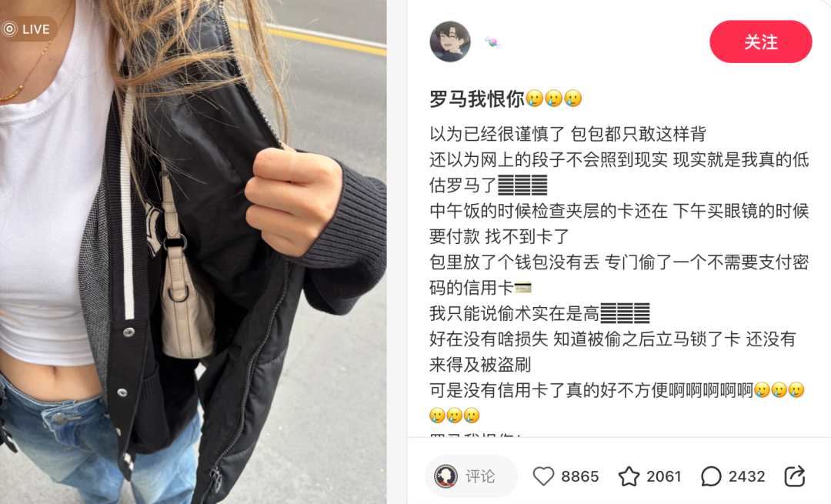Open the author's profile avatar
831x504 pixels.
coord(450,42)
